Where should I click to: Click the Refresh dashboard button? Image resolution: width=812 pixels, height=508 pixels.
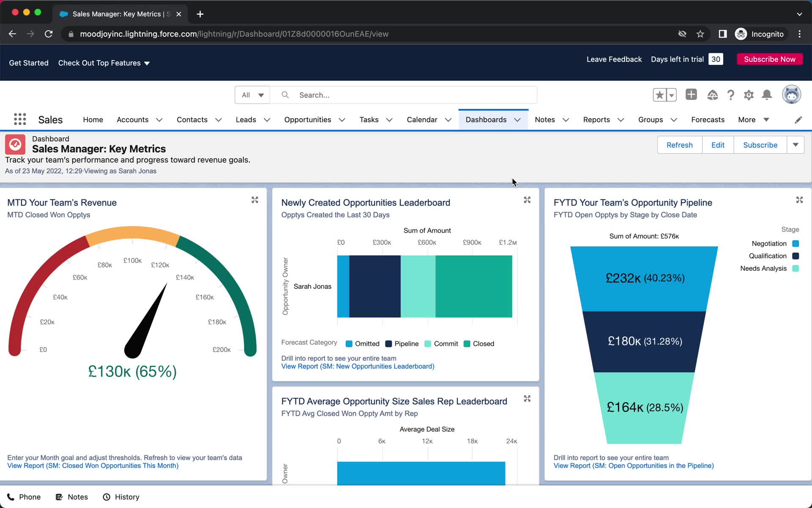679,144
